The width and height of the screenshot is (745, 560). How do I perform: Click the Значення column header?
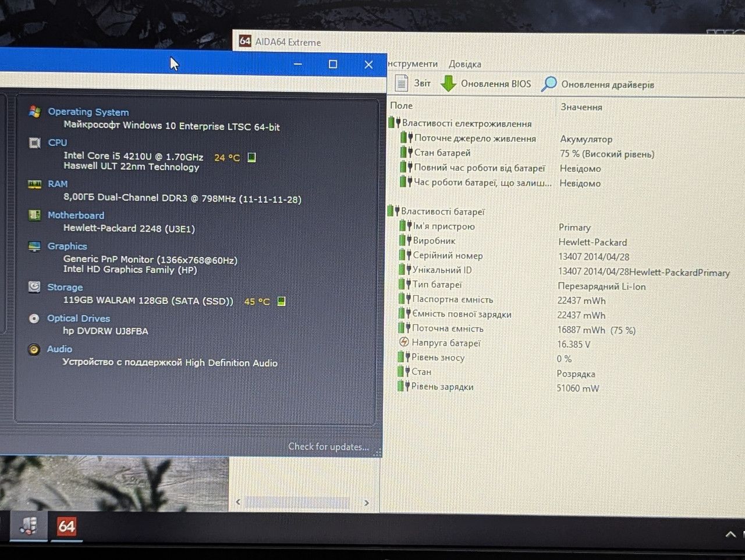click(581, 107)
